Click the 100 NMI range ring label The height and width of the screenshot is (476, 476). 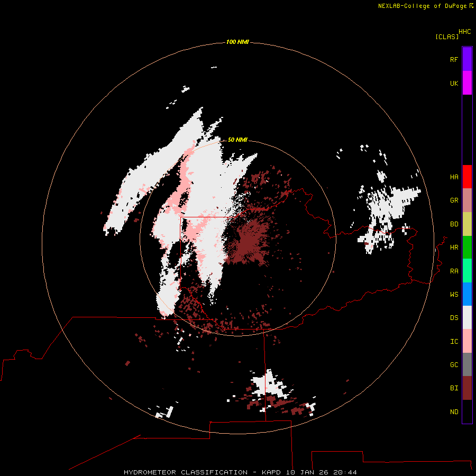click(x=237, y=42)
